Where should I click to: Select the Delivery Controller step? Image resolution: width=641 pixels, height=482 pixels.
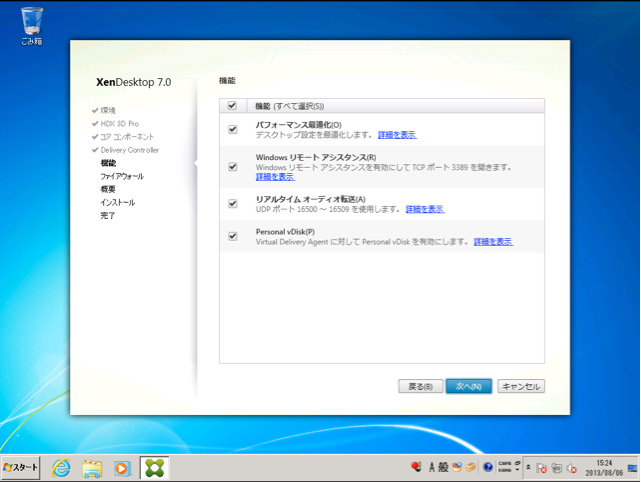(x=130, y=150)
